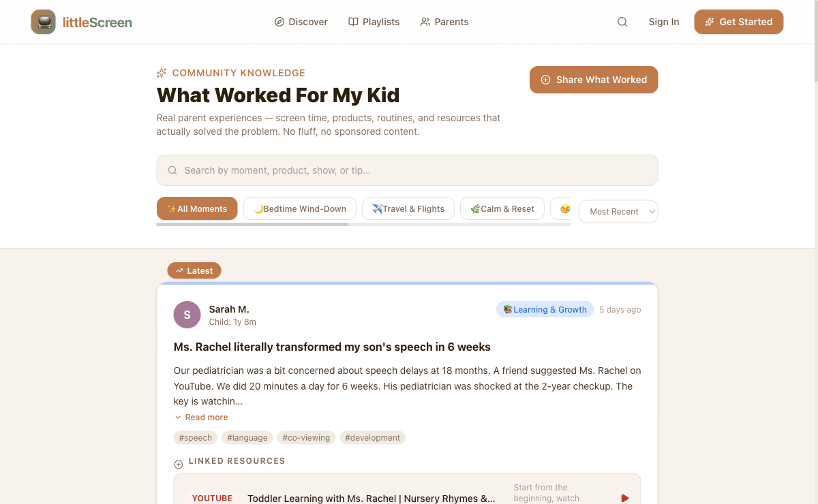Open the search magnifier in the navbar
This screenshot has height=504, width=818.
622,22
